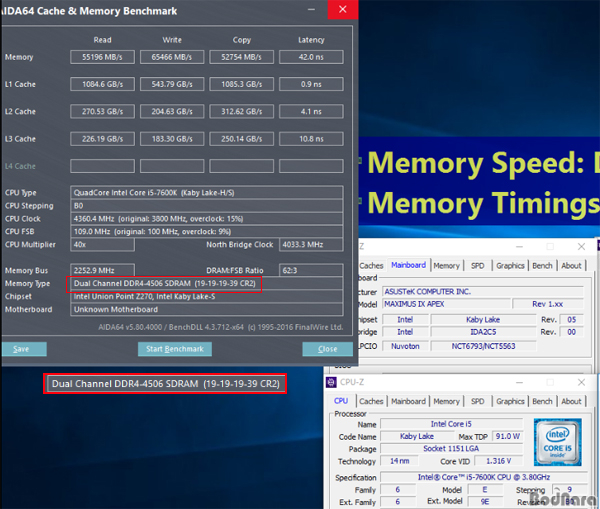Click CPU Type field QuadCore Intel Core i5-7600K
This screenshot has height=509, width=600.
pyautogui.click(x=207, y=193)
